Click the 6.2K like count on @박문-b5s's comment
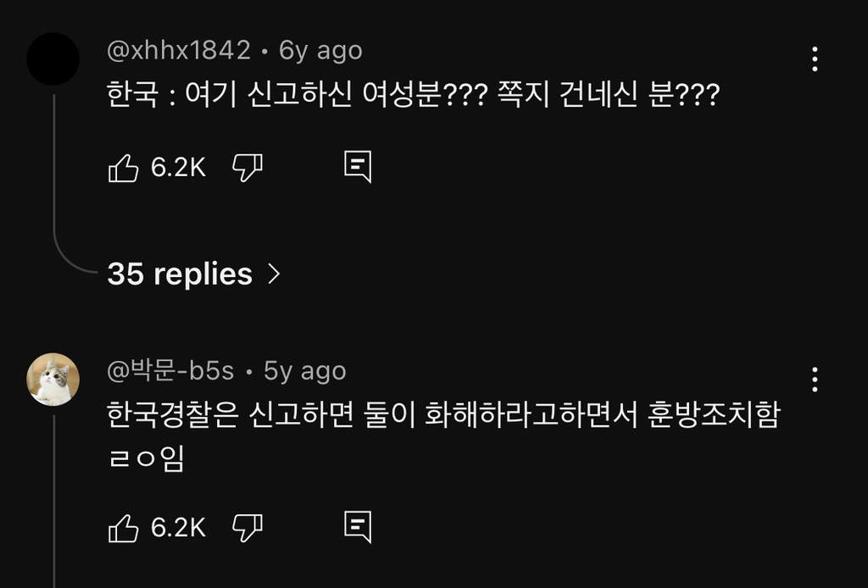868x588 pixels. [178, 528]
